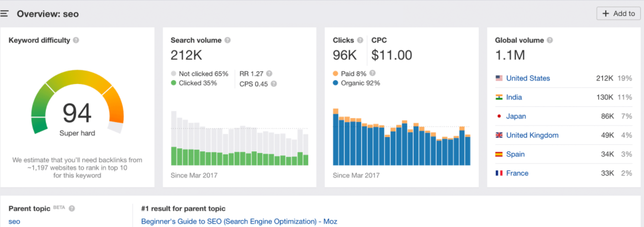Click the Add to button
Image resolution: width=644 pixels, height=227 pixels.
618,14
